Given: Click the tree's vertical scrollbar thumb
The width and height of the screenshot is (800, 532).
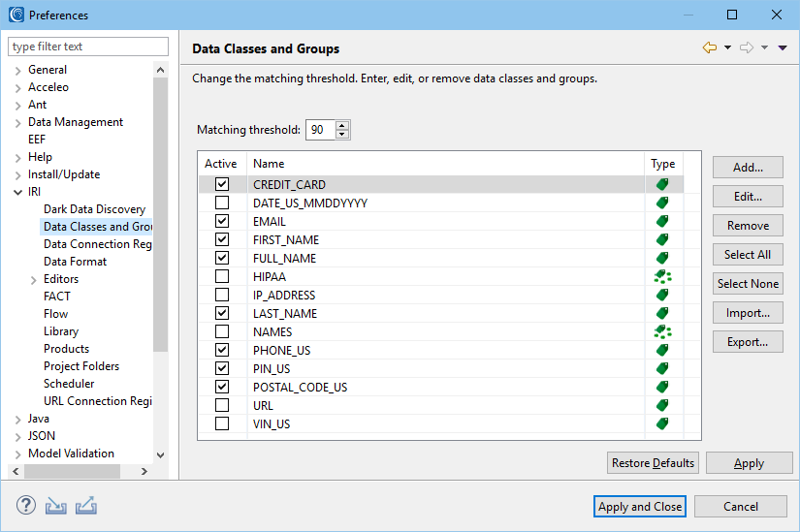Looking at the screenshot, I should [x=160, y=214].
